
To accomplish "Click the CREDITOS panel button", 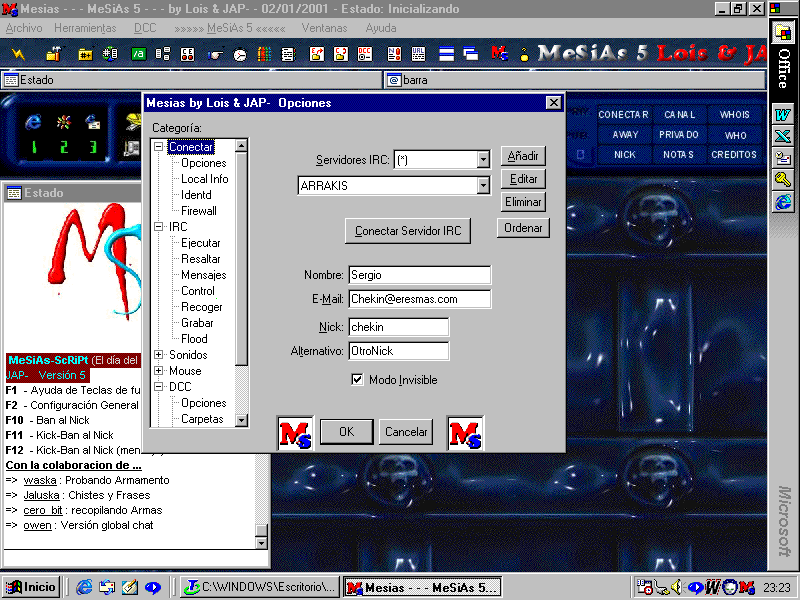I will 734,155.
